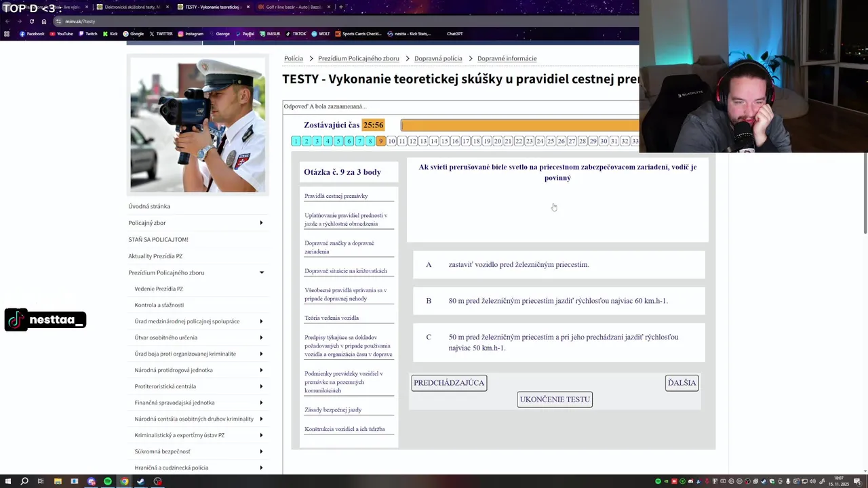
Task: Open Spotify from taskbar
Action: coord(108,481)
